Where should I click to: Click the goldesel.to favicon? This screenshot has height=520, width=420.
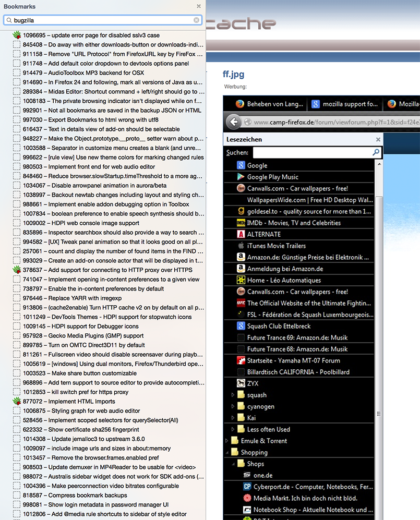coord(241,211)
